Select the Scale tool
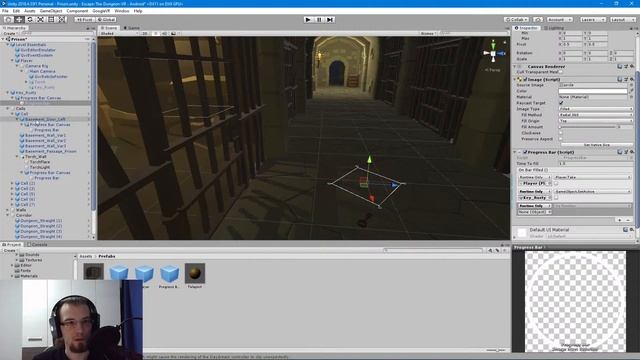 pos(40,20)
